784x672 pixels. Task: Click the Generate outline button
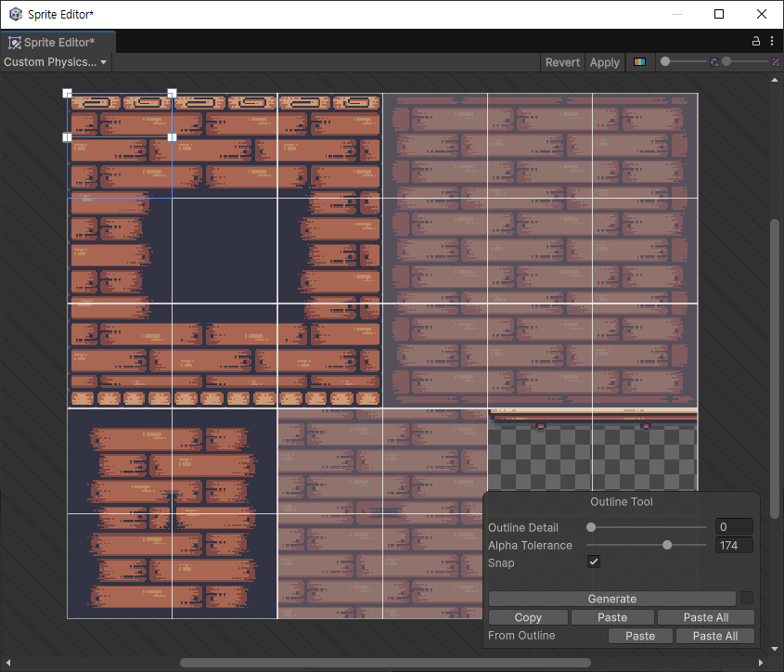(612, 599)
